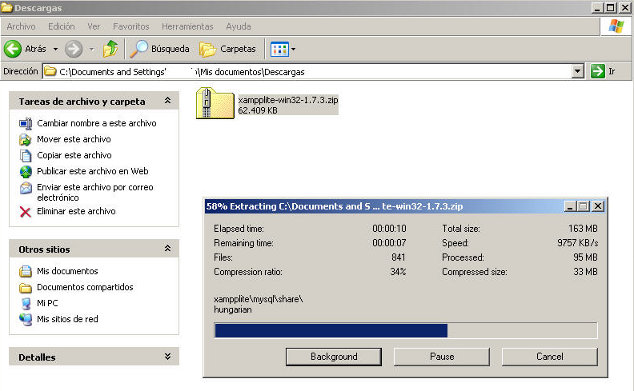Select the xampplite zip file icon
This screenshot has height=391, width=634.
(215, 104)
